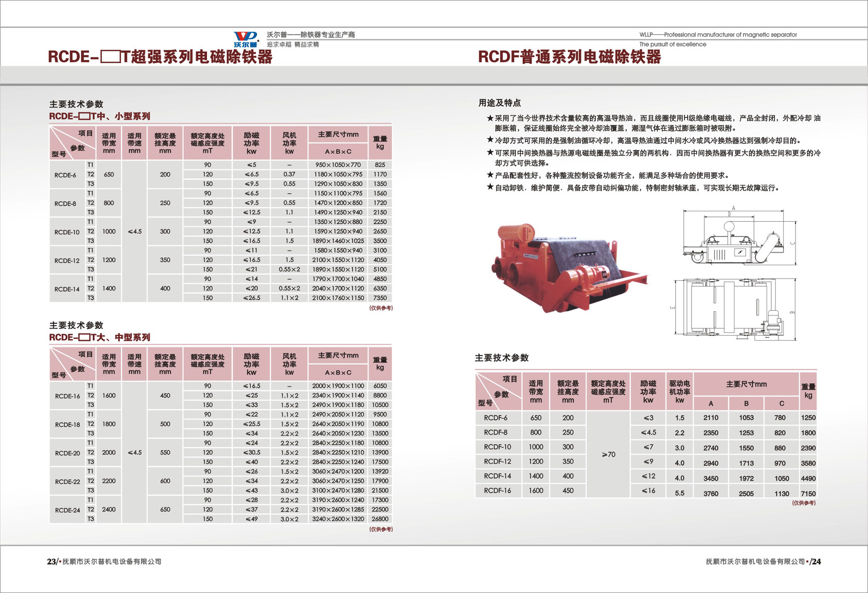Image resolution: width=868 pixels, height=593 pixels.
Task: Click the bullet starting 可采用中间换热器
Action: 654,158
